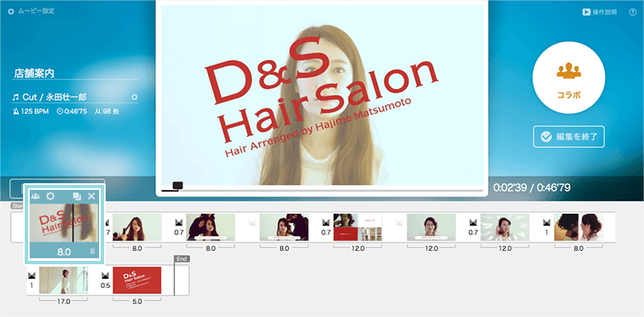Open the collaborator icon on the selected clip
Screen dimensions: 644x317
(x=36, y=196)
